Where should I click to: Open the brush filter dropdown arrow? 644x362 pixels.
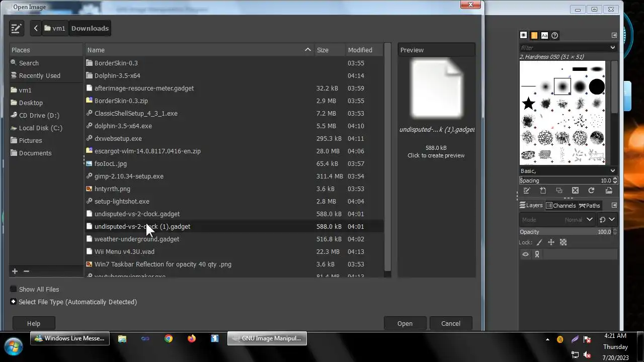point(612,47)
